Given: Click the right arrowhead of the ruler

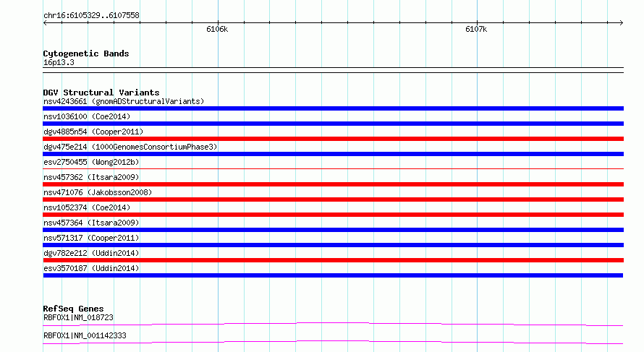Looking at the screenshot, I should coord(622,23).
